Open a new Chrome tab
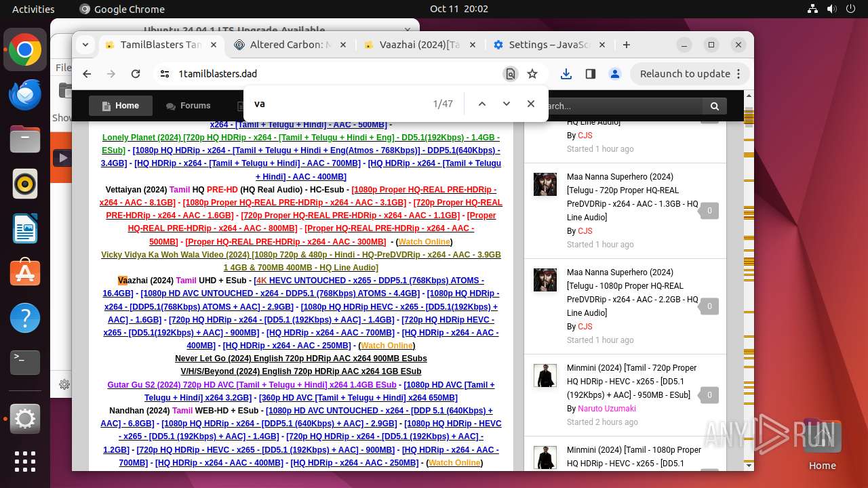This screenshot has width=868, height=488. pyautogui.click(x=627, y=45)
